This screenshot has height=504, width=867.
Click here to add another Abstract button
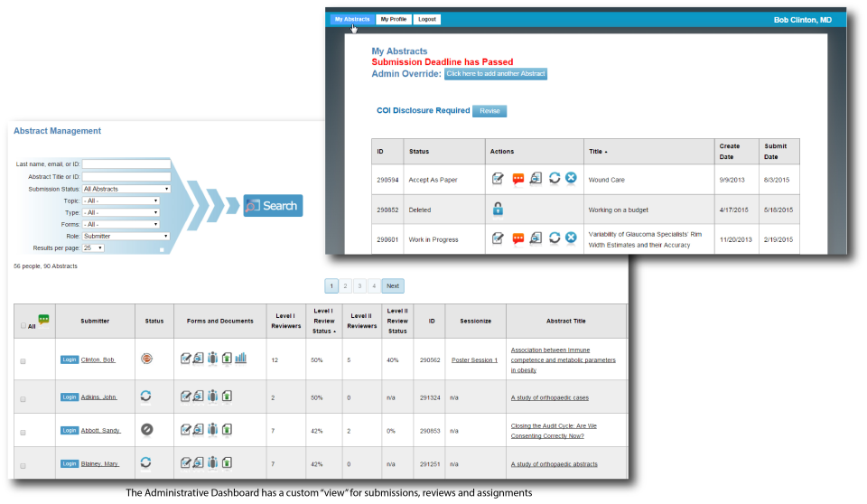[x=496, y=73]
